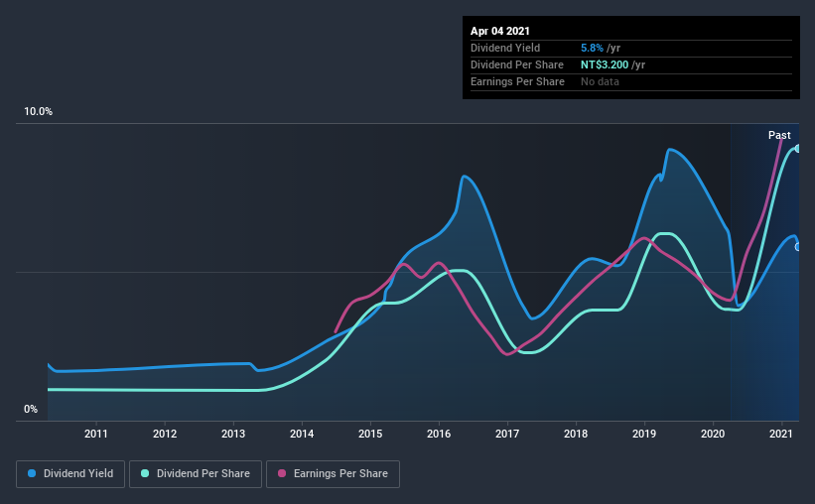Viewport: 815px width, 504px height.
Task: Click the blue Dividend Yield legend dot
Action: click(x=32, y=473)
